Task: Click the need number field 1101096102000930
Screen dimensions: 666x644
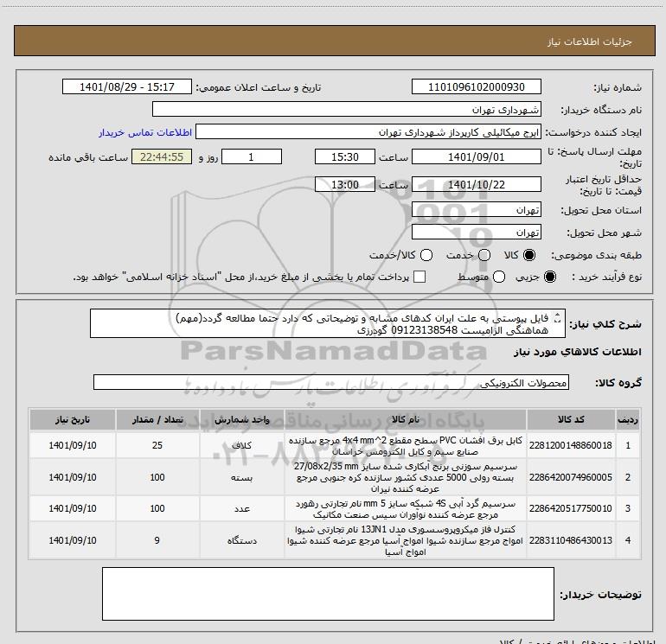Action: [x=476, y=86]
